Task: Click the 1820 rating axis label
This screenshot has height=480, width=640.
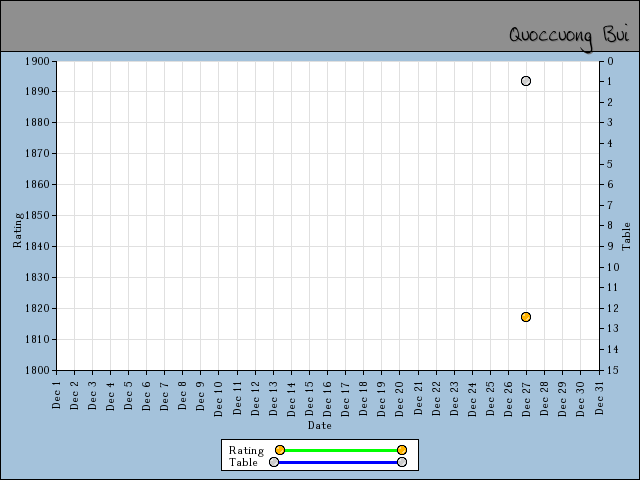Action: click(x=37, y=309)
